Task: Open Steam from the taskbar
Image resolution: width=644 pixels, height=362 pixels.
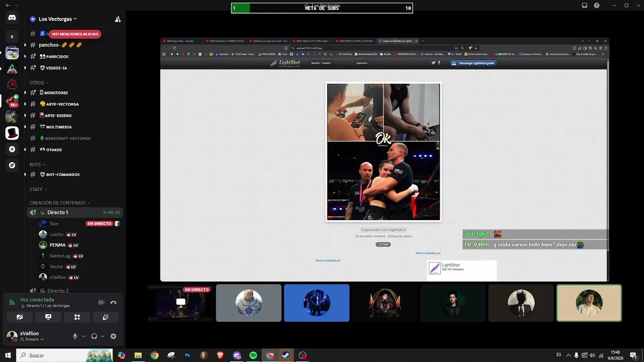Action: pos(286,355)
